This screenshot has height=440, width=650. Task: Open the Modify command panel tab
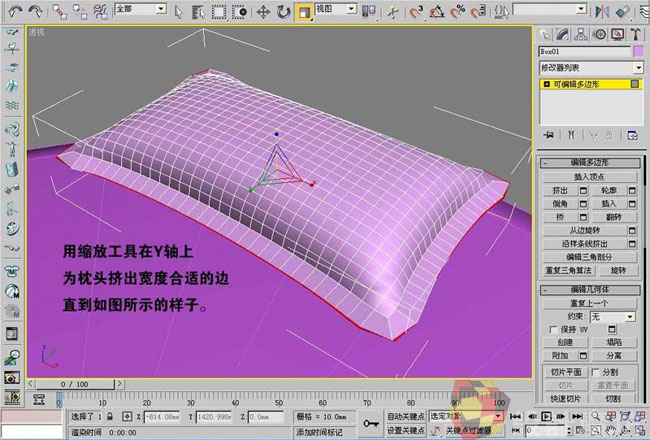coord(563,34)
